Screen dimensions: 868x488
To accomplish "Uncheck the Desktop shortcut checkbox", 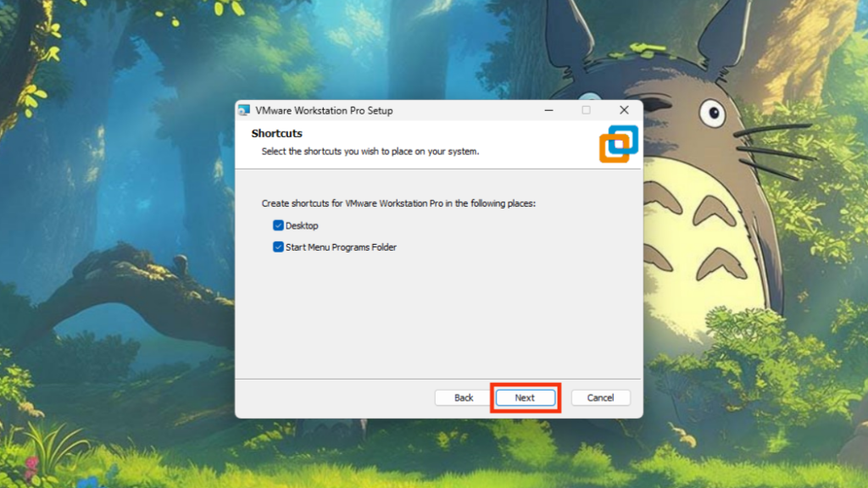I will (278, 225).
